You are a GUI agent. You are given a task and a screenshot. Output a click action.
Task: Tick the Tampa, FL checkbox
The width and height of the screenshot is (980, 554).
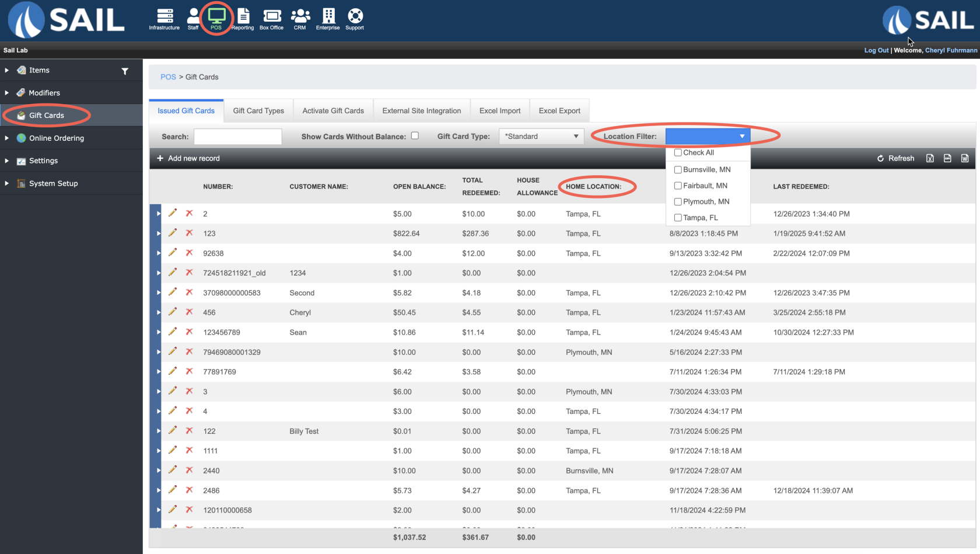(678, 218)
